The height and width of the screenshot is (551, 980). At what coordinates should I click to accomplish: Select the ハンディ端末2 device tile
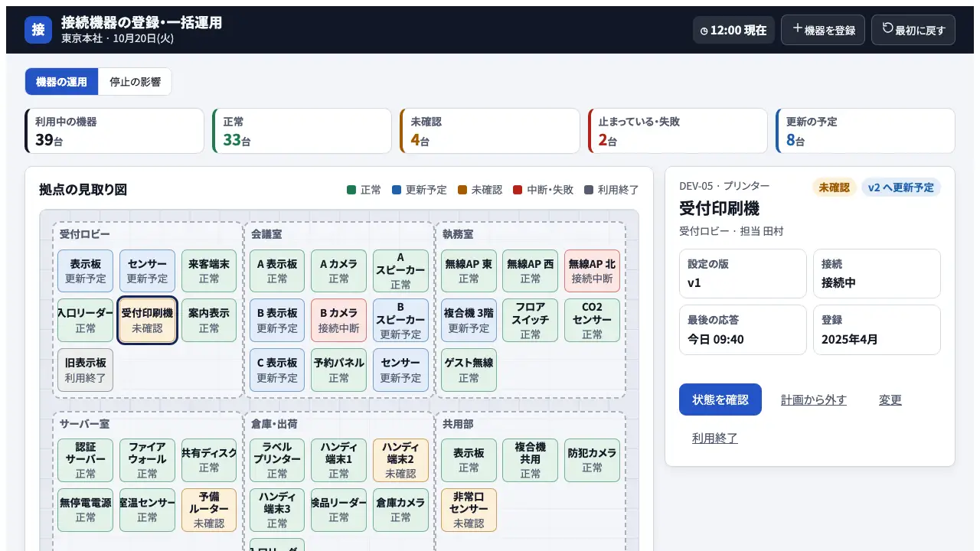(400, 461)
